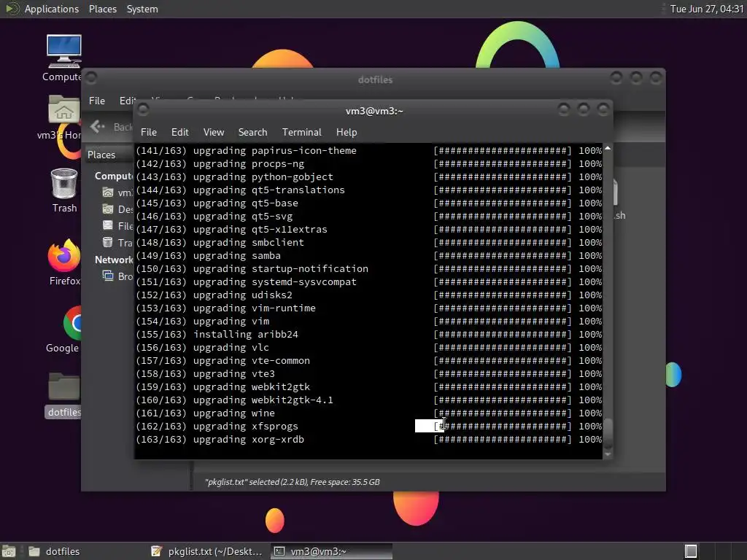The height and width of the screenshot is (560, 747).
Task: Click the terminal line upgrading xfsprogs
Action: pos(368,426)
